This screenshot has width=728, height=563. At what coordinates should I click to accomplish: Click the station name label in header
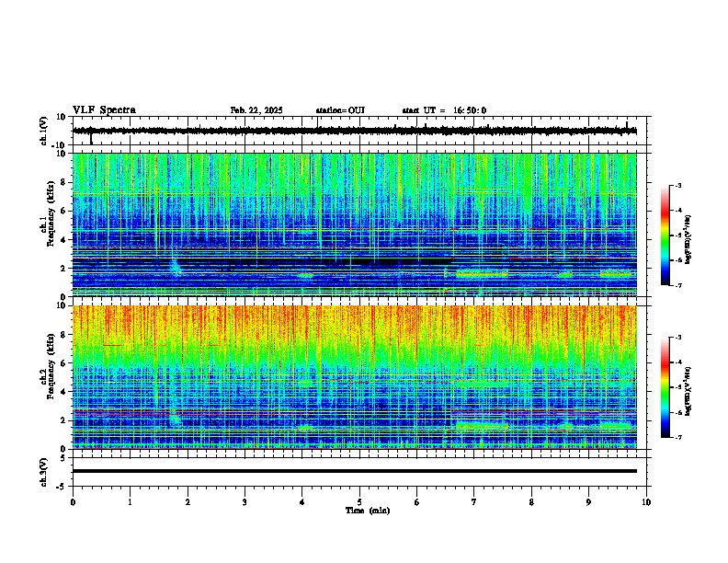click(x=340, y=110)
